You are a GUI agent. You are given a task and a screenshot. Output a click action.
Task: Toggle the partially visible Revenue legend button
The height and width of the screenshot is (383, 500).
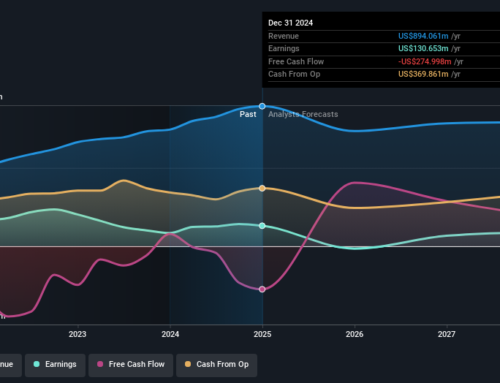pos(11,365)
